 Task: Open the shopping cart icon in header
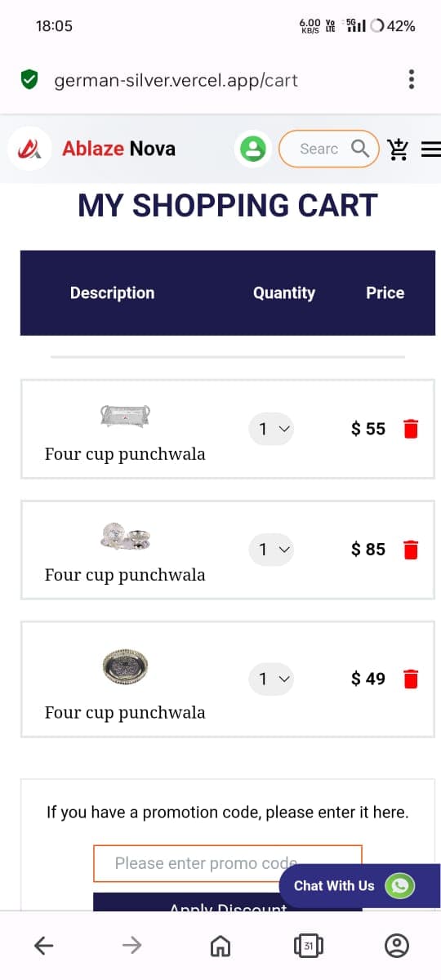[x=398, y=149]
